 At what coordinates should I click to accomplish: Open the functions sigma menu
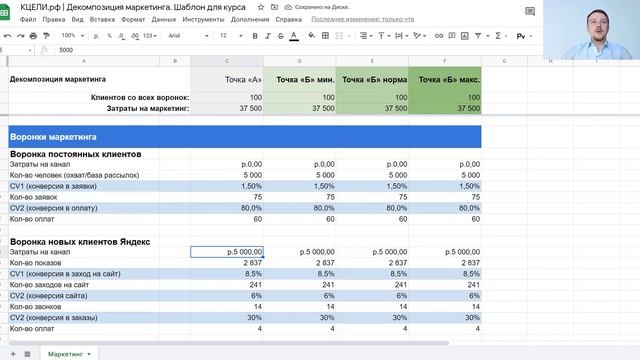pyautogui.click(x=498, y=36)
